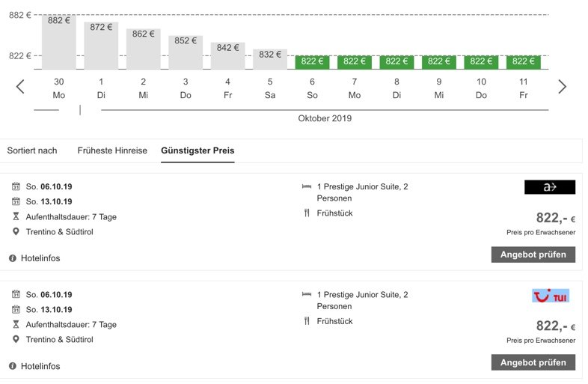Image resolution: width=588 pixels, height=384 pixels.
Task: Click info icon beside first Hotelinfos
Action: (13, 258)
